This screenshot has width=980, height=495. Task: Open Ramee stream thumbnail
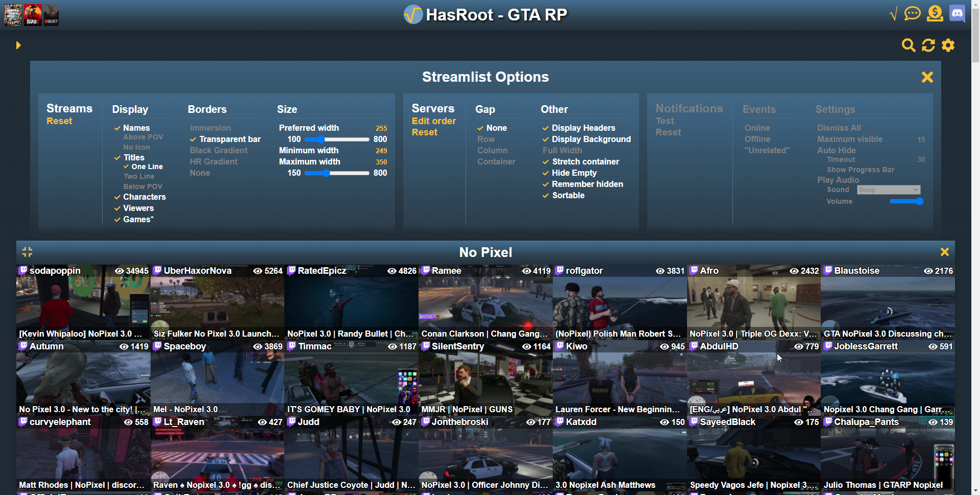tap(485, 302)
